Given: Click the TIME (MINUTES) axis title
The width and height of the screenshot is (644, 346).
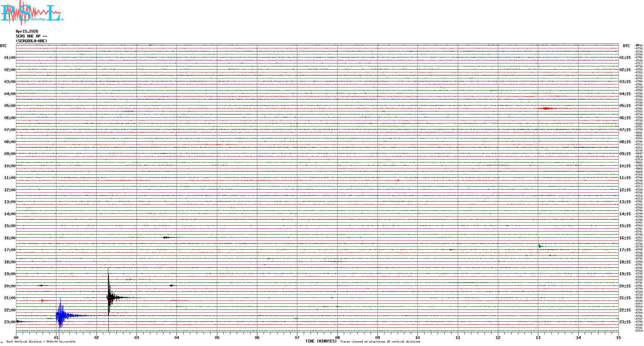Looking at the screenshot, I should tap(321, 341).
